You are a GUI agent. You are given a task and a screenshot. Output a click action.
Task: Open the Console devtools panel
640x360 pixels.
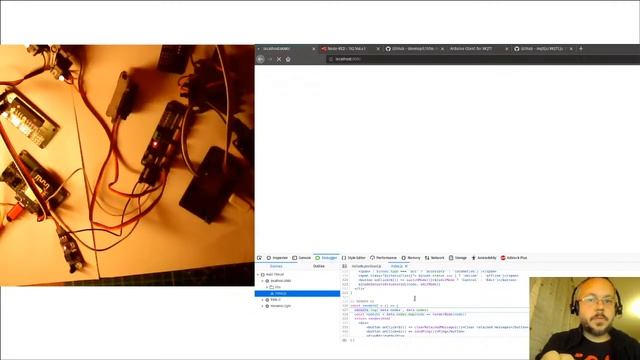pos(302,258)
